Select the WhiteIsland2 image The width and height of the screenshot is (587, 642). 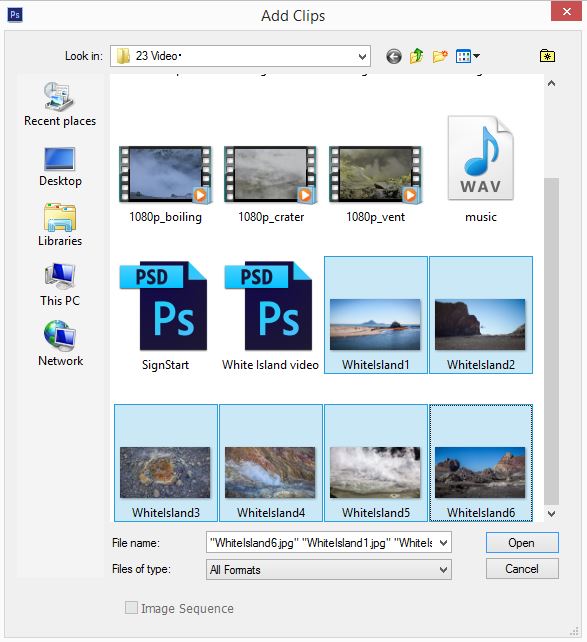coord(481,315)
